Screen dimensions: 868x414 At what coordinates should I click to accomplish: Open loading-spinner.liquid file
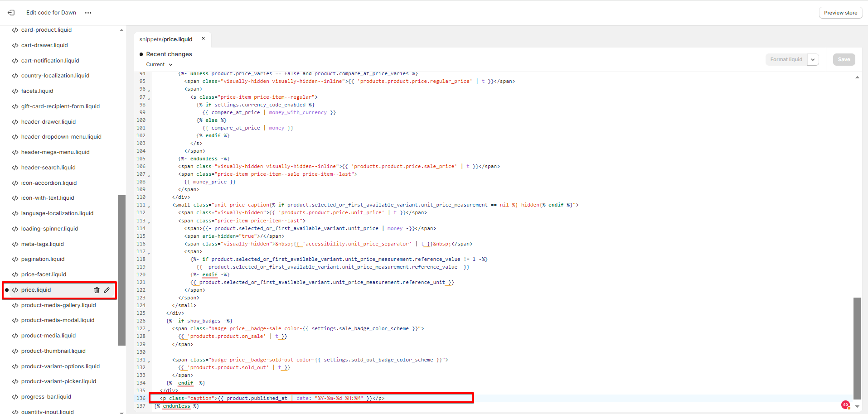(x=49, y=229)
